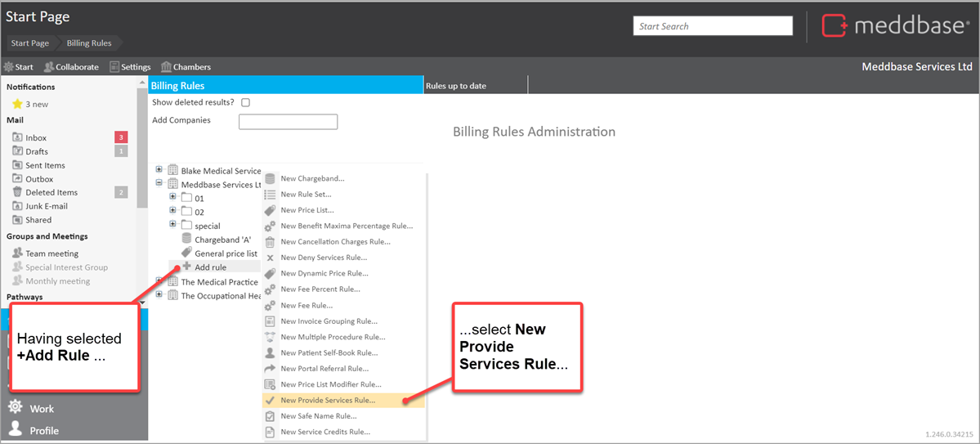Click the Add rule link

coord(210,267)
